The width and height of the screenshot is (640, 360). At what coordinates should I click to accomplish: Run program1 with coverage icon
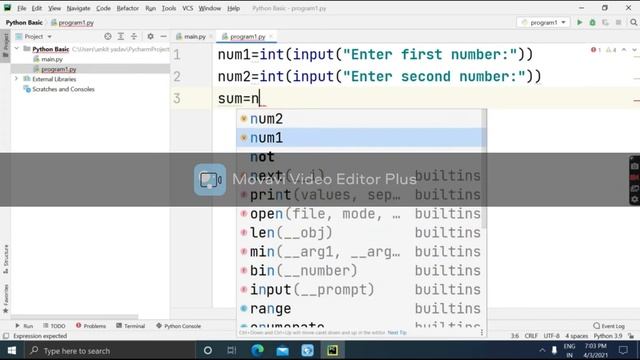click(605, 22)
